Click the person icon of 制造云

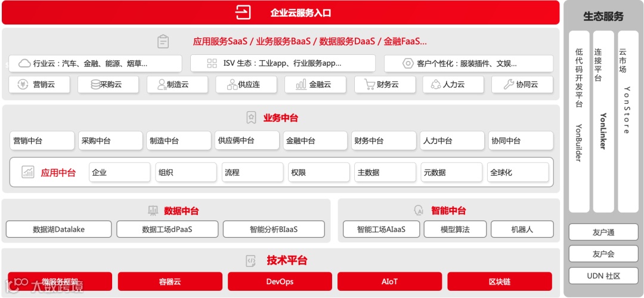point(162,85)
